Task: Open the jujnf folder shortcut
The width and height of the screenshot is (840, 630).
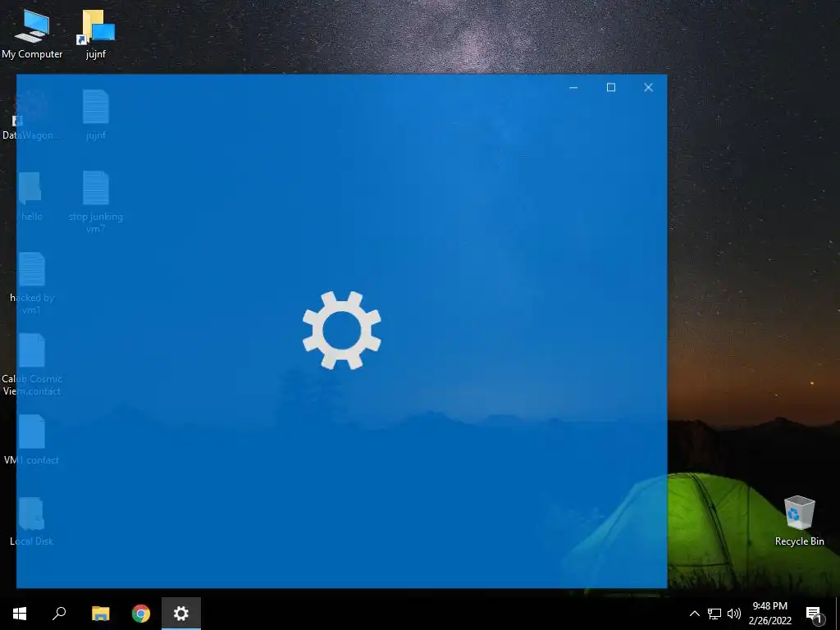Action: [96, 34]
